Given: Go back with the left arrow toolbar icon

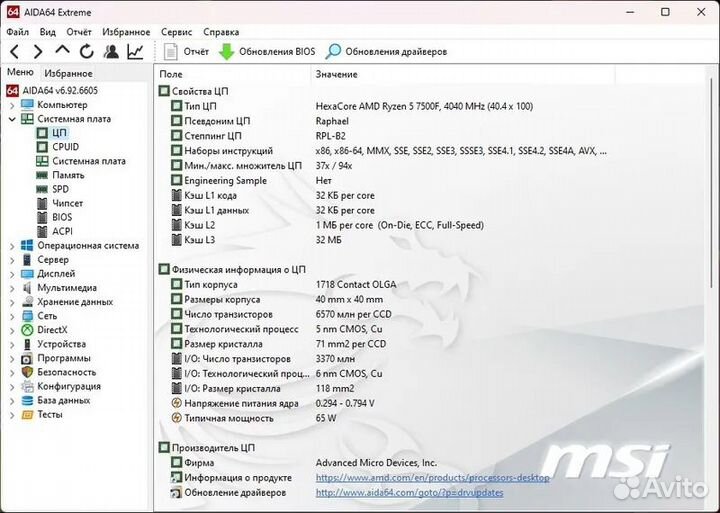Looking at the screenshot, I should [14, 51].
